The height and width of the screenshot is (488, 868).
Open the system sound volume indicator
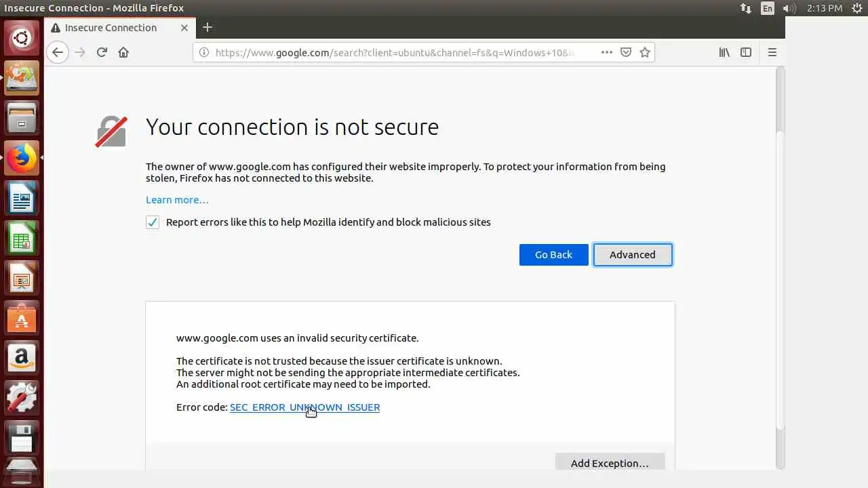pyautogui.click(x=789, y=8)
